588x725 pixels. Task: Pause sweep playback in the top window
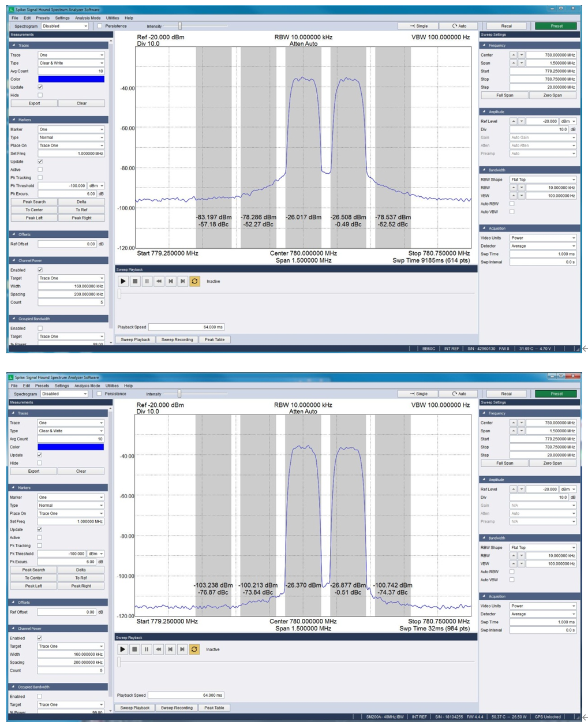tap(147, 281)
